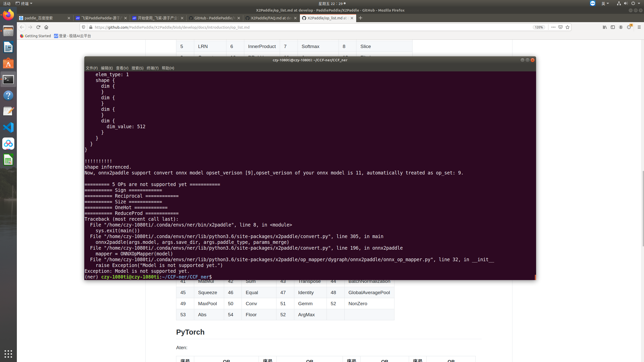Open Visual Studio Code from the dock

tap(8, 127)
